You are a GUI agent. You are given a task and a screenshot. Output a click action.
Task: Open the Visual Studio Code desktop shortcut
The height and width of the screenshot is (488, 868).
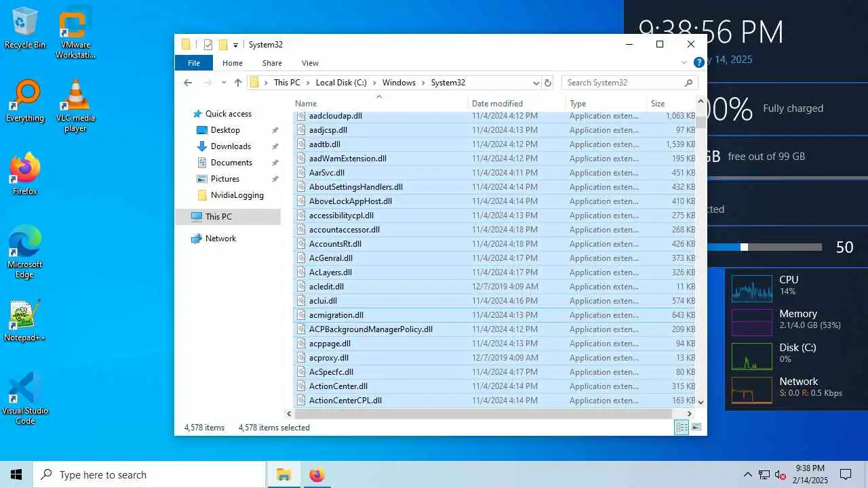coord(25,399)
